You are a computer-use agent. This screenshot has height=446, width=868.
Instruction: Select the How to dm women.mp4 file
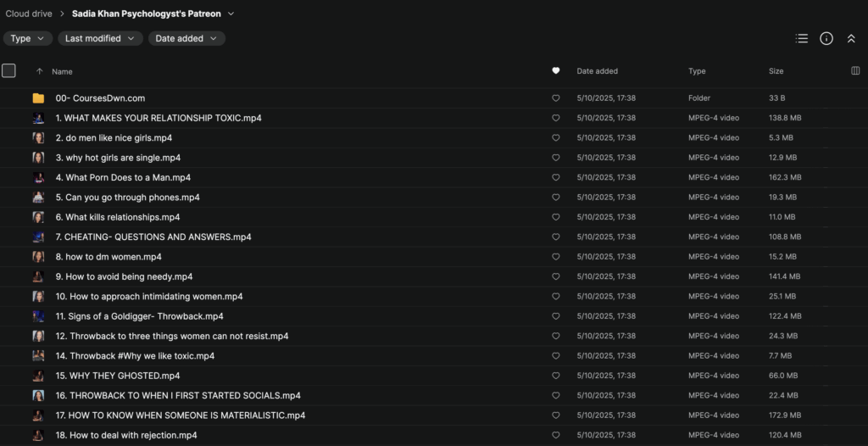tap(114, 257)
